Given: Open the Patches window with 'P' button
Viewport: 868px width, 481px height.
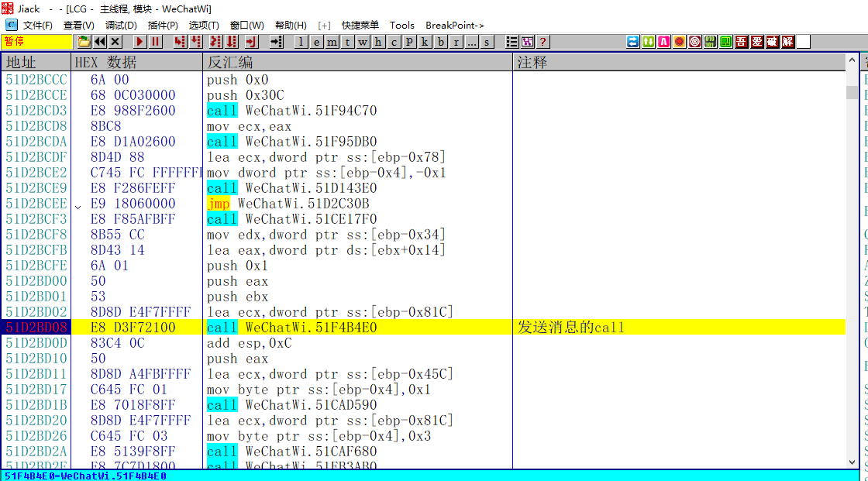Looking at the screenshot, I should [x=409, y=42].
